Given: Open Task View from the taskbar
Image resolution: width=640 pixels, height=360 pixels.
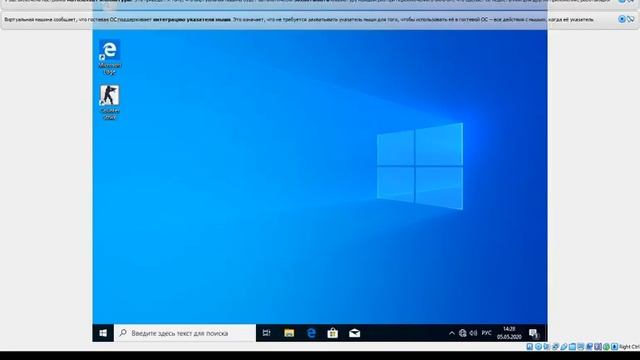Looking at the screenshot, I should 267,333.
